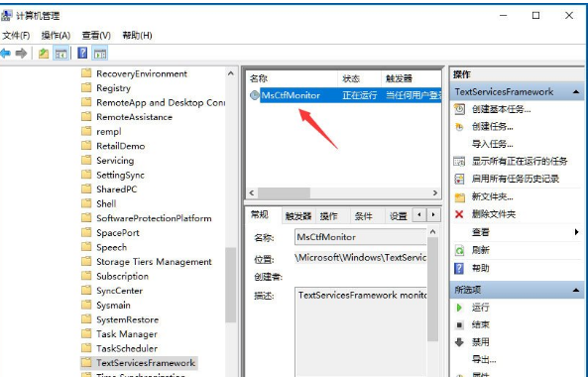Click the 显示所有正在运行的任务 icon
588x377 pixels.
tap(459, 162)
